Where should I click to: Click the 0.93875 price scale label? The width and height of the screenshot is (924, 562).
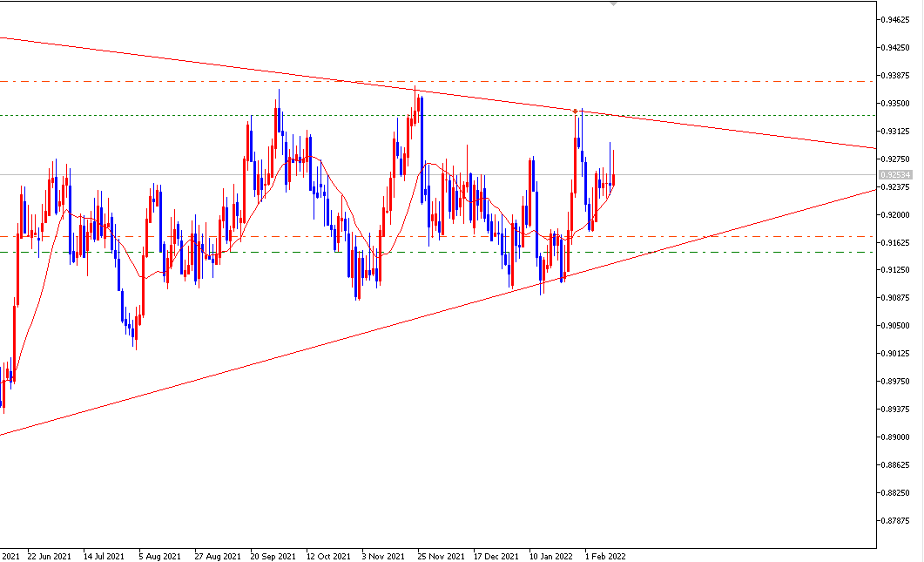pyautogui.click(x=895, y=75)
